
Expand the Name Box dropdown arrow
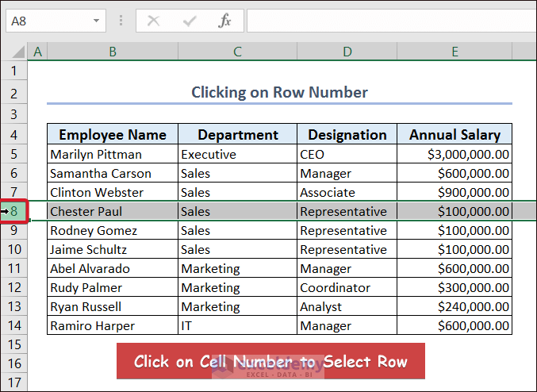(97, 21)
